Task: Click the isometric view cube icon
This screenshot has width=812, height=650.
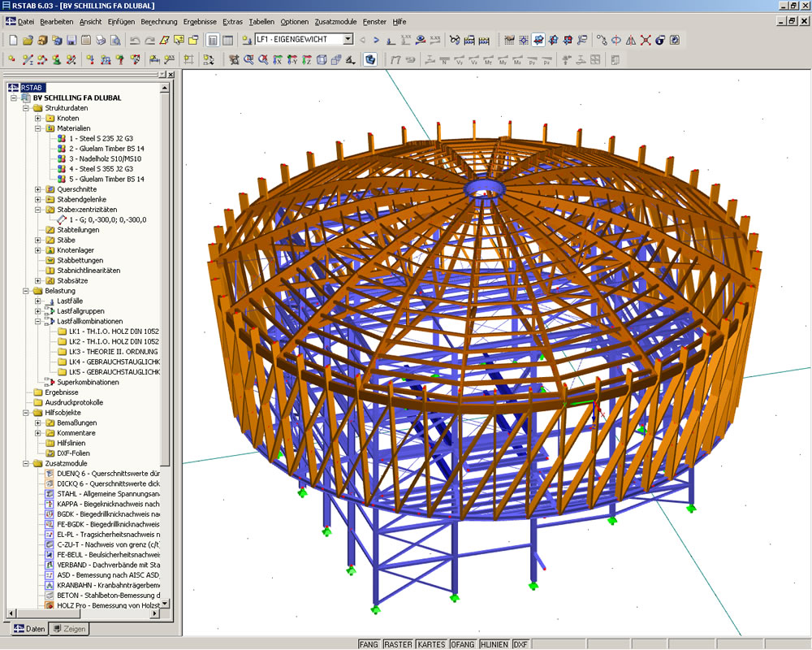Action: point(322,60)
